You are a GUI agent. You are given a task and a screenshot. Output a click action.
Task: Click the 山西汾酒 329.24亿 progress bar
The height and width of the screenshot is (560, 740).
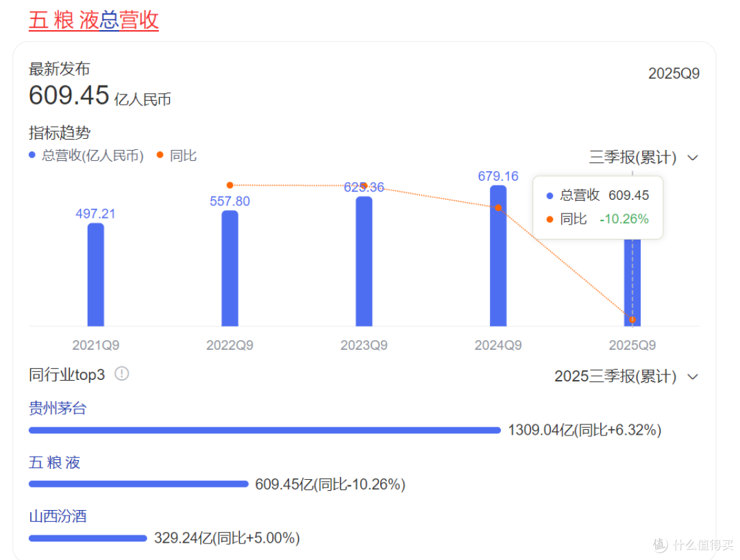(x=88, y=538)
